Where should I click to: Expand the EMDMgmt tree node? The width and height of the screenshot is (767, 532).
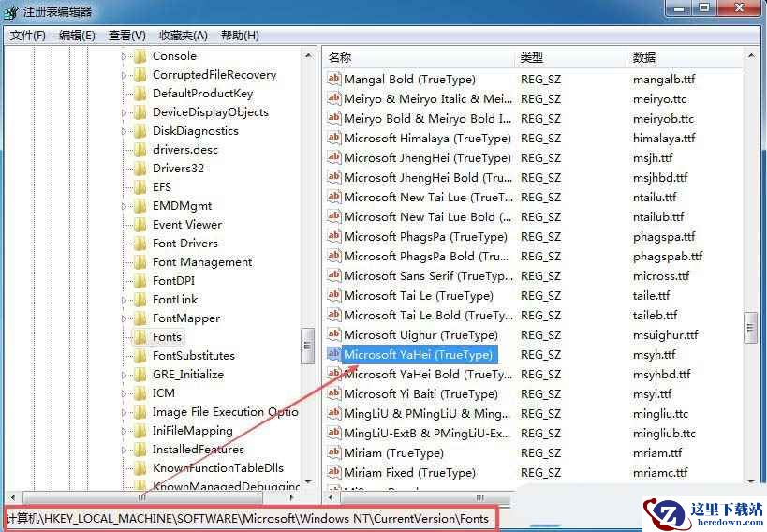coord(124,206)
